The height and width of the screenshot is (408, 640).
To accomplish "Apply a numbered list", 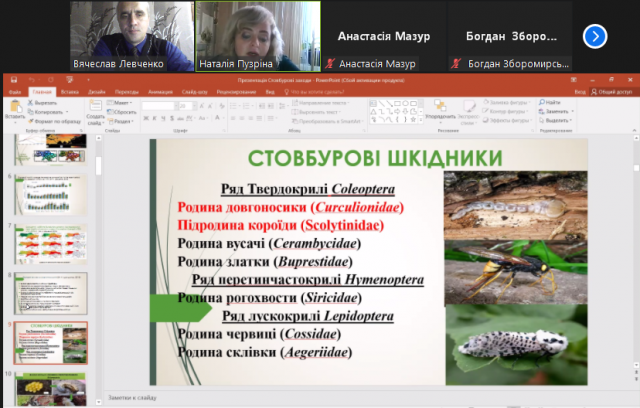I will pos(246,106).
